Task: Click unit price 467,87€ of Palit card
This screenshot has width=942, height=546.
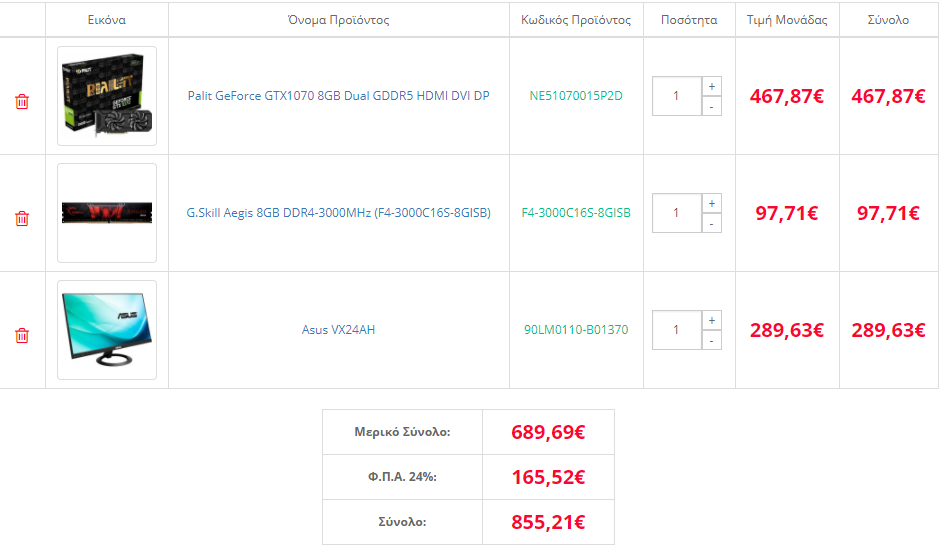Action: click(x=787, y=96)
